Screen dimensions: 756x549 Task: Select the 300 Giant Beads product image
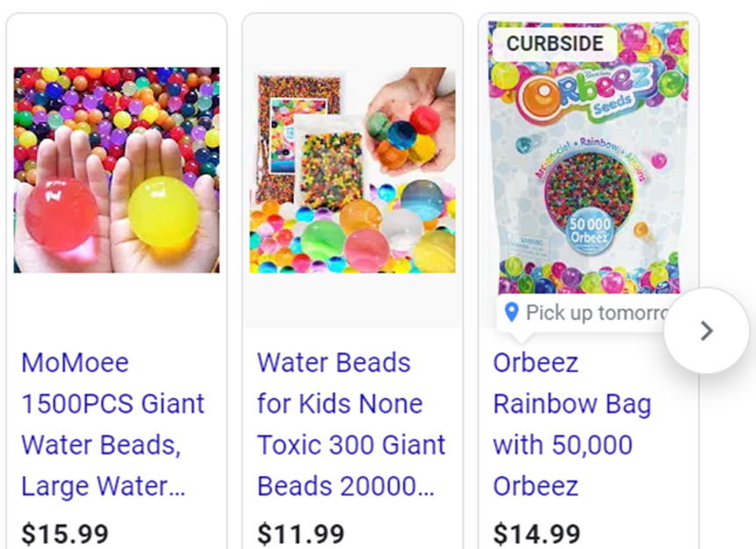click(352, 170)
